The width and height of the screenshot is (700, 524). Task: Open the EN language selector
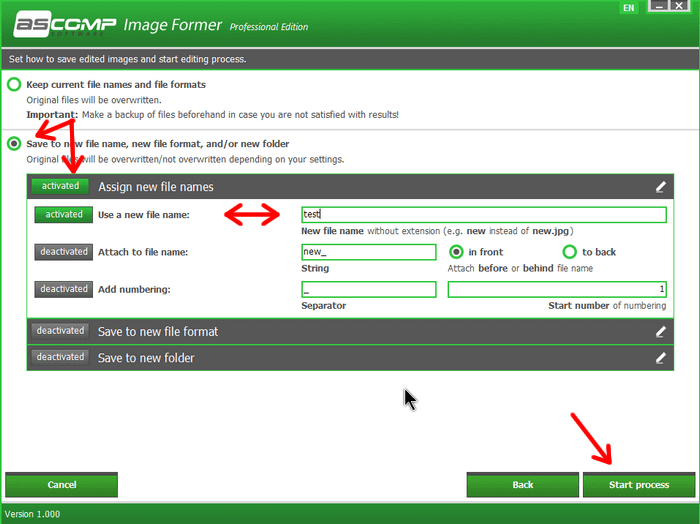629,8
